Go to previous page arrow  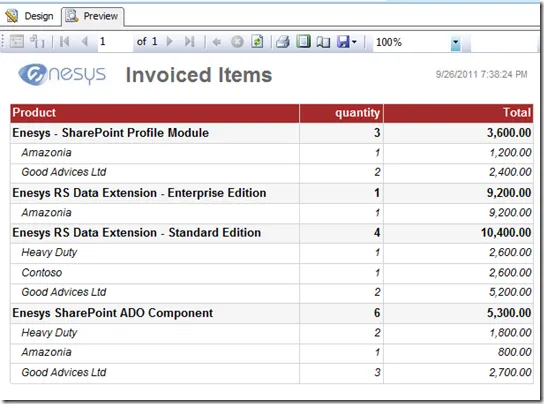(85, 42)
